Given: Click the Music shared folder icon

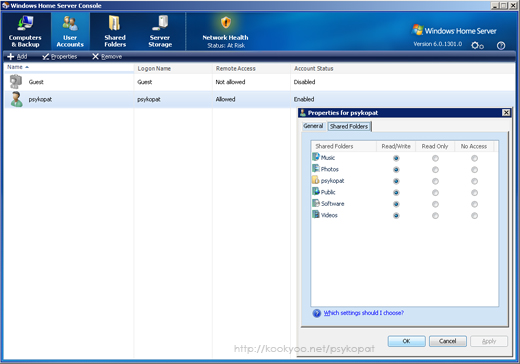Looking at the screenshot, I should pos(316,157).
